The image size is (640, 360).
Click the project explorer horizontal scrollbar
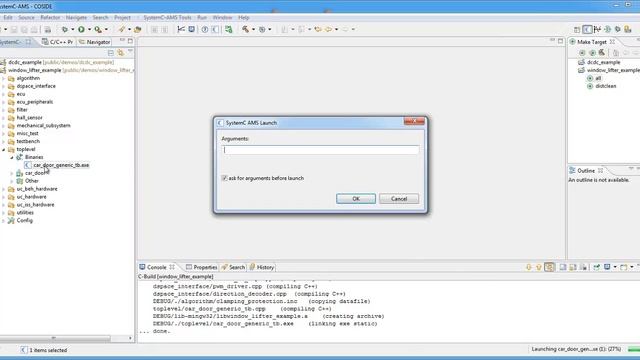(x=55, y=338)
